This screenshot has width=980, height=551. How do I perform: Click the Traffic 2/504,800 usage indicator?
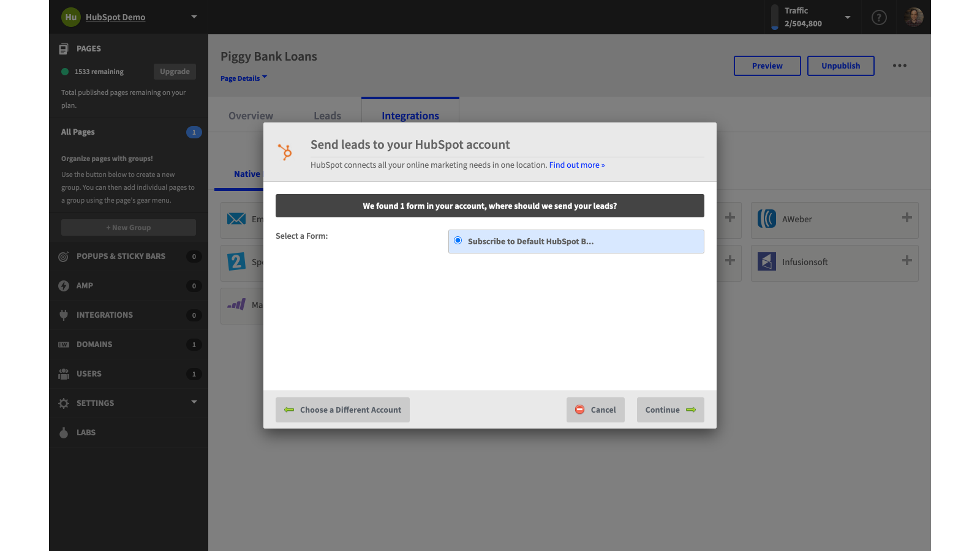tap(803, 17)
